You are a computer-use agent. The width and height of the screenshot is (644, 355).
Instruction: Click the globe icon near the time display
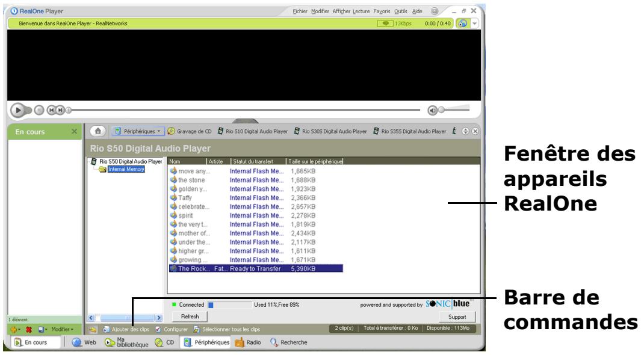[x=463, y=23]
